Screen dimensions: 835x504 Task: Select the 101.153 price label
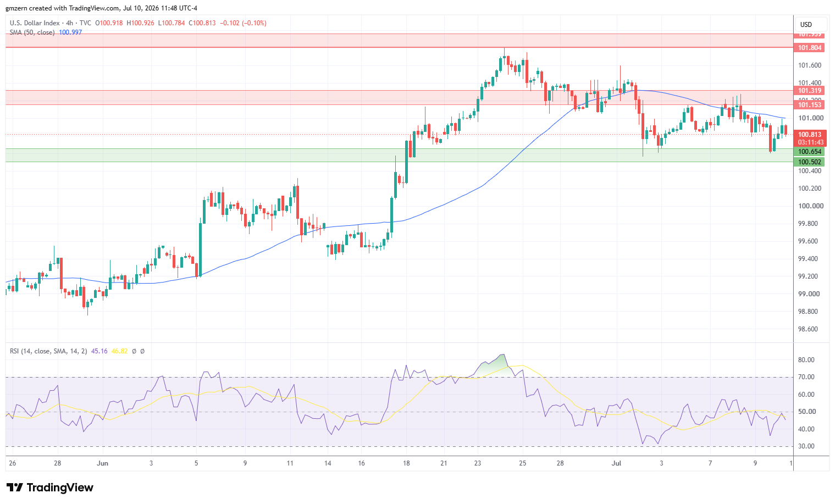point(810,105)
